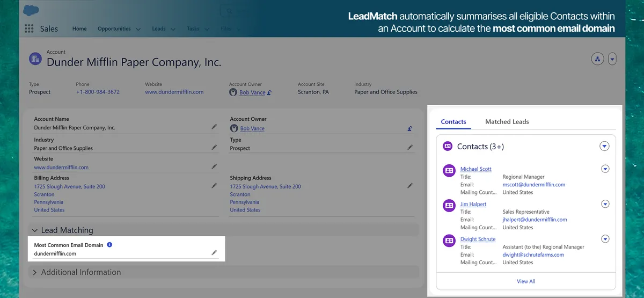Screen dimensions: 644x298
Task: Edit Most Common Email Domain pencil
Action: 214,252
